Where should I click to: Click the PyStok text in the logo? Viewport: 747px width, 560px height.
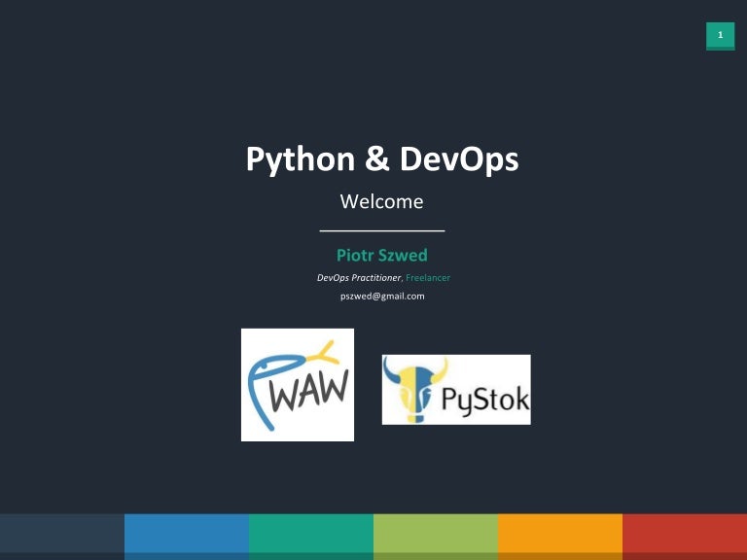[486, 398]
